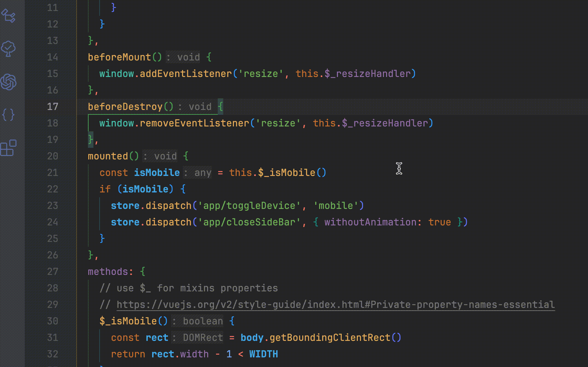Open the vuejs.org style-guide link in comment

click(x=336, y=304)
